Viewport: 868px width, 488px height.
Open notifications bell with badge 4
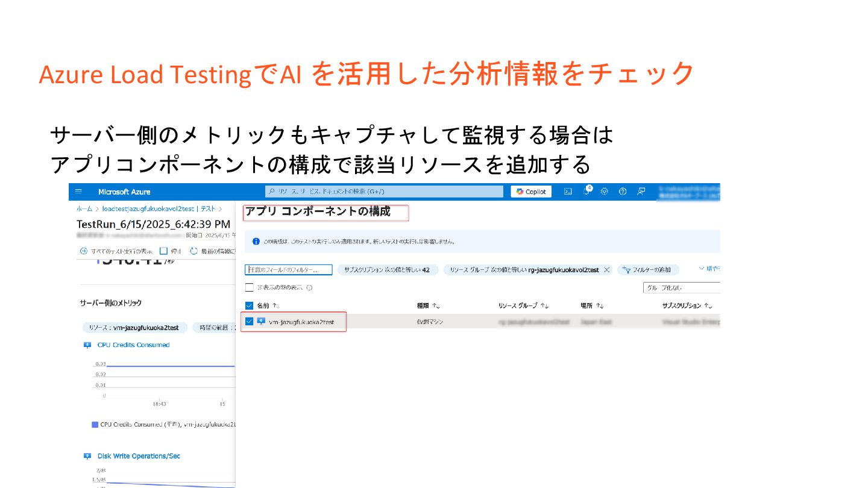point(586,191)
